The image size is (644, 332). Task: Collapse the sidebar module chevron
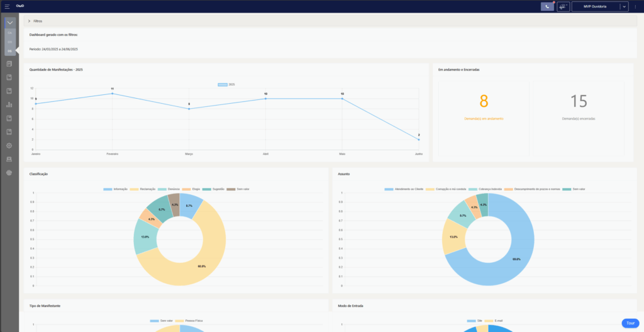point(9,23)
